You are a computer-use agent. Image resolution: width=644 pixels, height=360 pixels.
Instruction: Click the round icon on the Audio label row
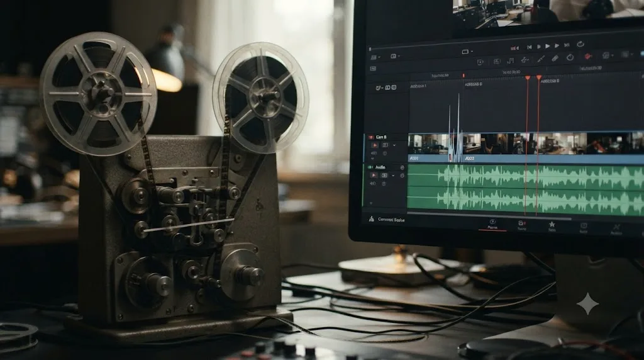402,167
